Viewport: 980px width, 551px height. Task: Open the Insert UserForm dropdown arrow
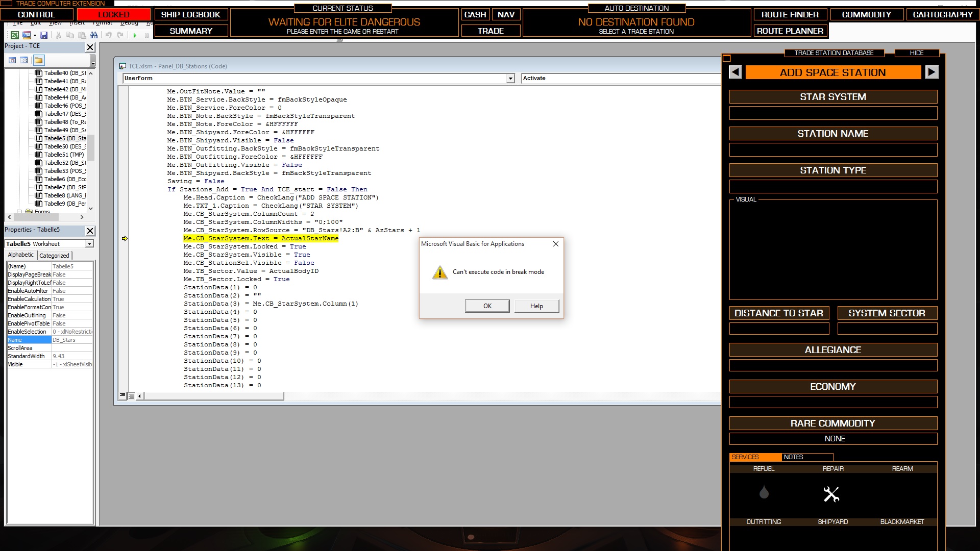[x=35, y=35]
